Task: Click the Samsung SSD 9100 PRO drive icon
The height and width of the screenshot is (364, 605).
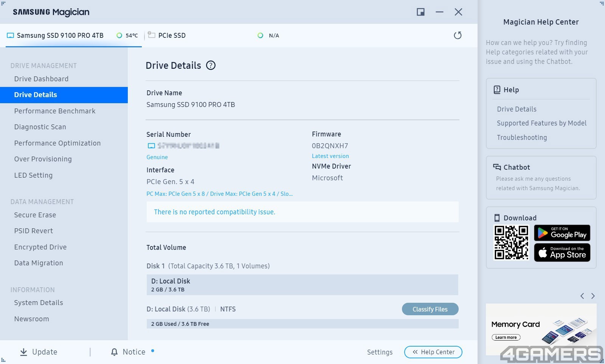Action: tap(11, 36)
